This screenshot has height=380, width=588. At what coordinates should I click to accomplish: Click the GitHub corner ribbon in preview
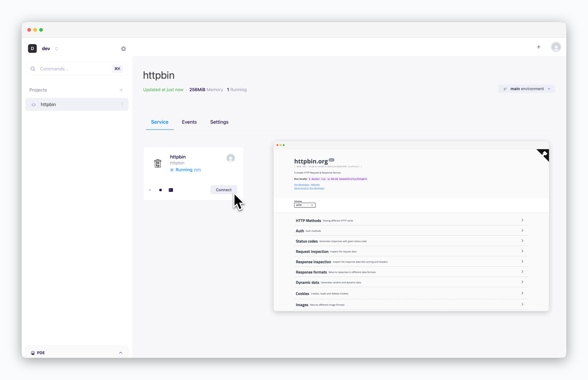(x=544, y=154)
